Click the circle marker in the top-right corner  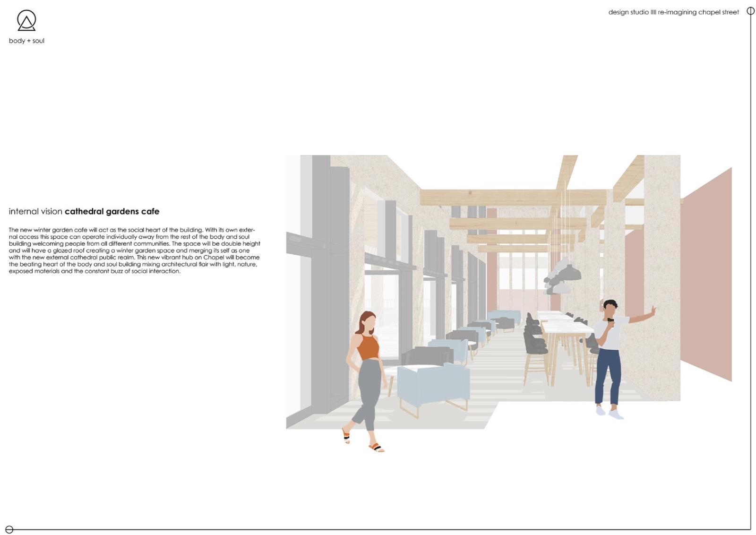pos(750,11)
